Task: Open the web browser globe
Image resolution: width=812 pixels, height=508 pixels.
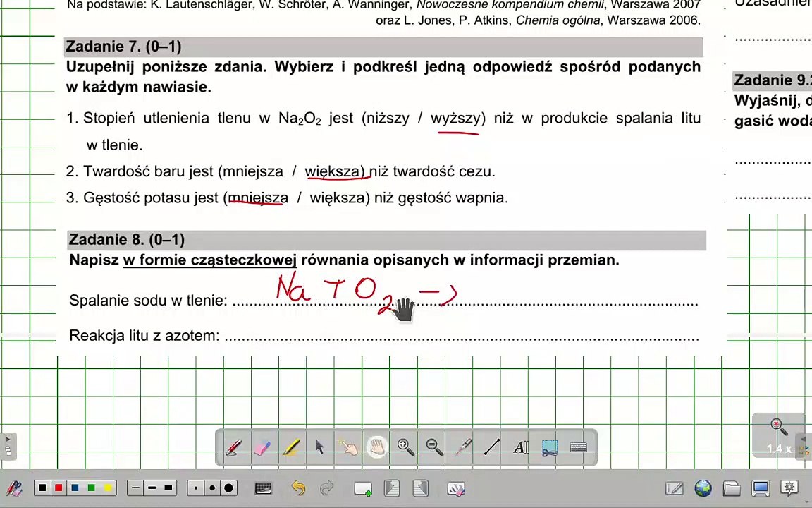Action: tap(703, 488)
